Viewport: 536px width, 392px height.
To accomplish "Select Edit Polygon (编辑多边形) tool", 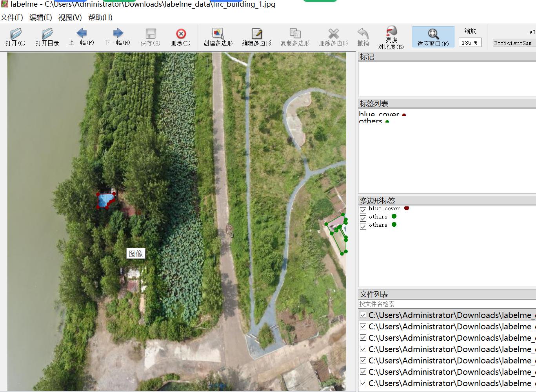I will [256, 37].
